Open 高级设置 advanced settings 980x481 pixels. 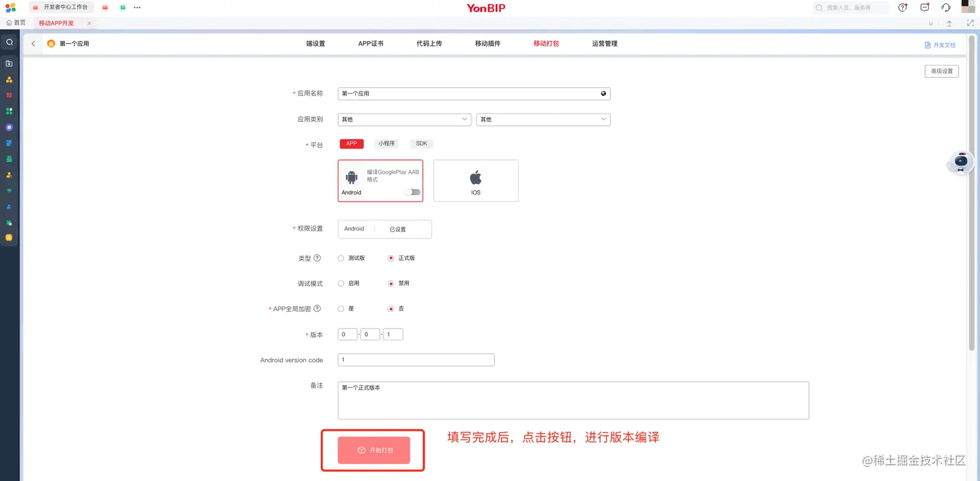point(942,71)
